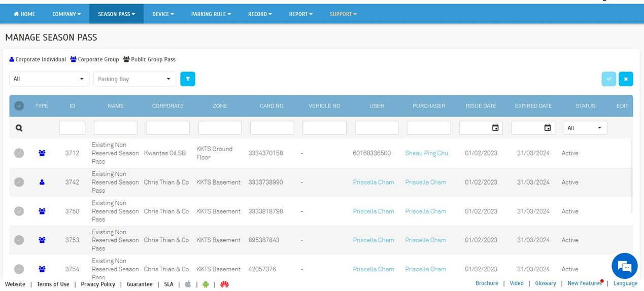Toggle the select-all checkbox in table header
This screenshot has width=644, height=291.
click(19, 106)
